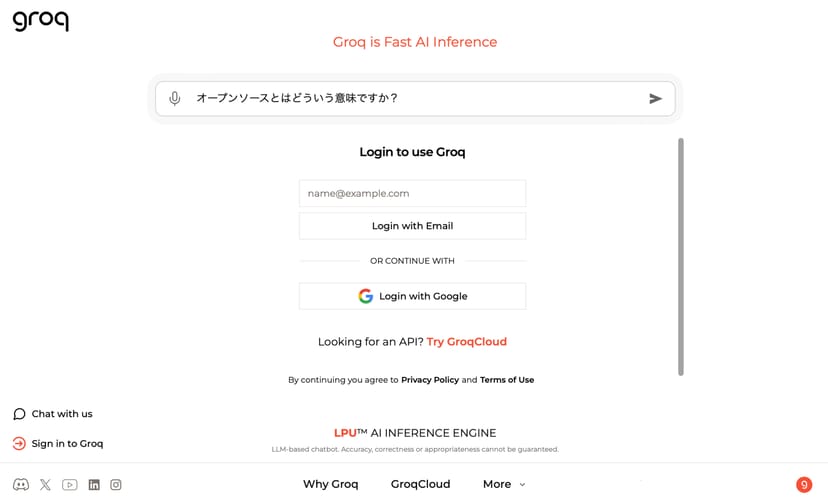Activate the microphone voice input icon
Image resolution: width=828 pixels, height=501 pixels.
(x=175, y=98)
